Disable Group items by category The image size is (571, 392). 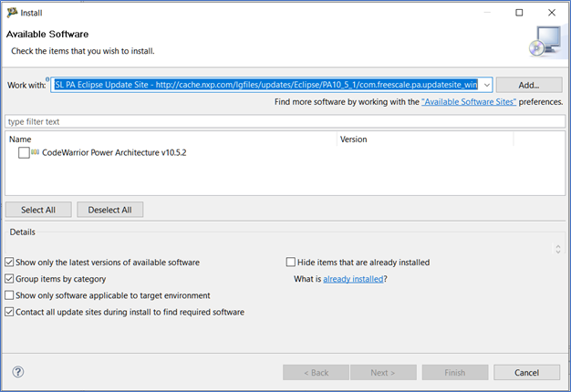click(x=10, y=279)
